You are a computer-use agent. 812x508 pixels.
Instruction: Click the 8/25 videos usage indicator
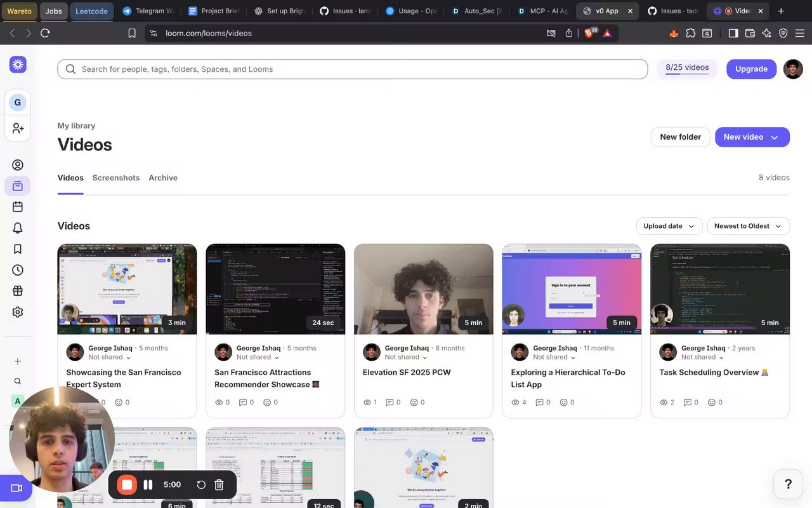pos(687,68)
